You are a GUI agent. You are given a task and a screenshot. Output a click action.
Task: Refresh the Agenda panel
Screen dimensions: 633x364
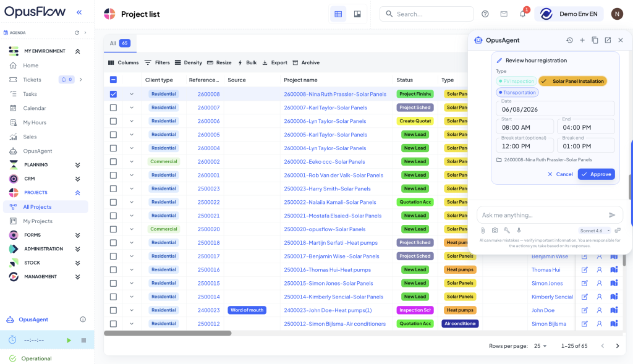pos(77,33)
